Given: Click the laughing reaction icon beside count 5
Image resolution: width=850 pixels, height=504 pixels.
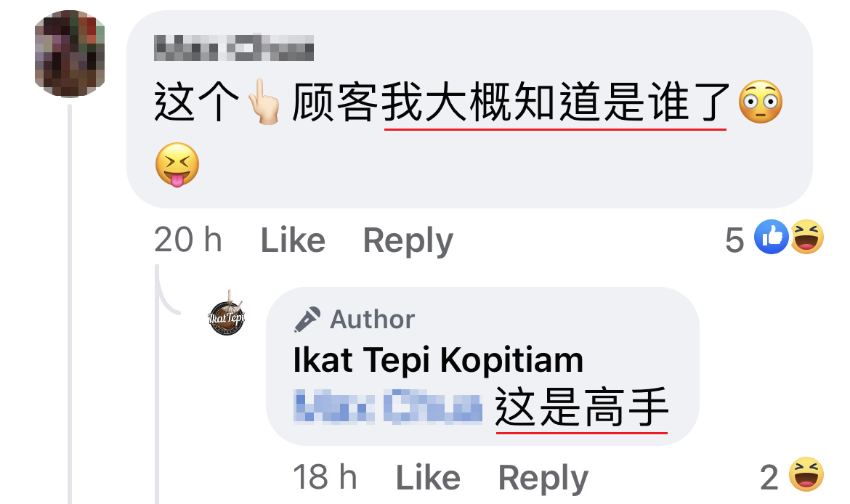Looking at the screenshot, I should tap(807, 237).
